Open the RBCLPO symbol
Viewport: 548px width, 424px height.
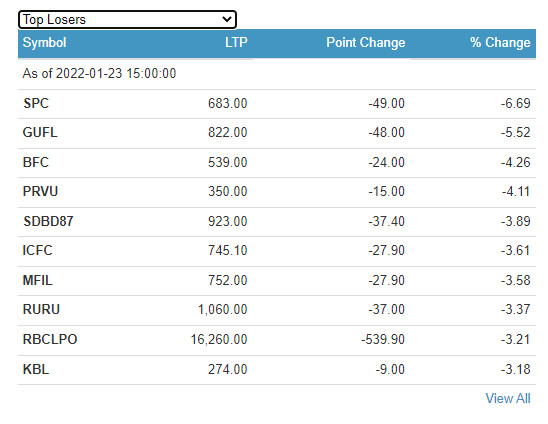(x=50, y=339)
